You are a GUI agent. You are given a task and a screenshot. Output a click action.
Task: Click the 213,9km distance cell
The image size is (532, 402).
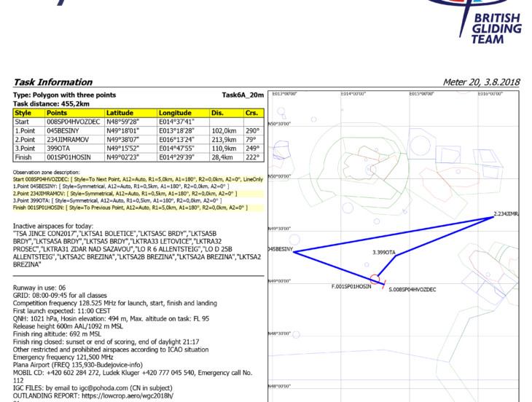point(224,139)
